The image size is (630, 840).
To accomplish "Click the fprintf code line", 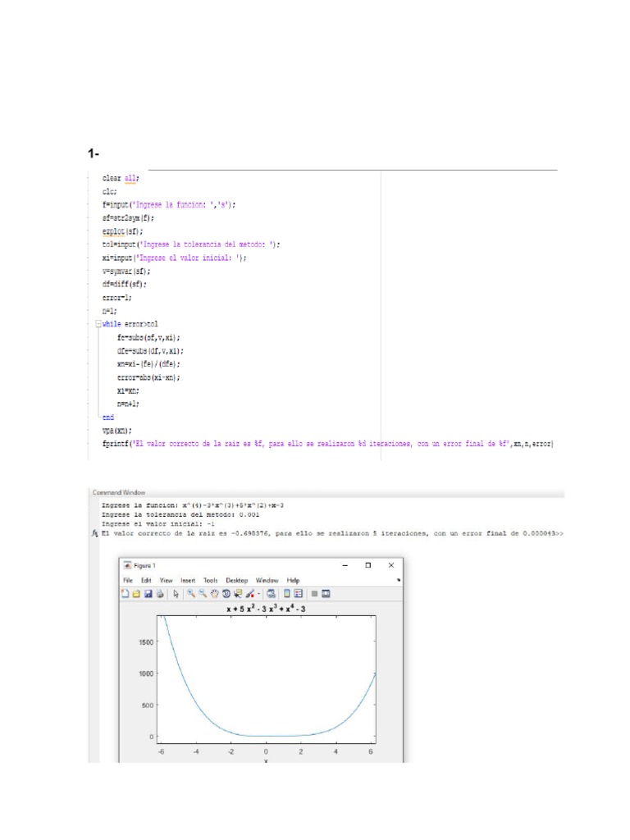I will tap(327, 444).
